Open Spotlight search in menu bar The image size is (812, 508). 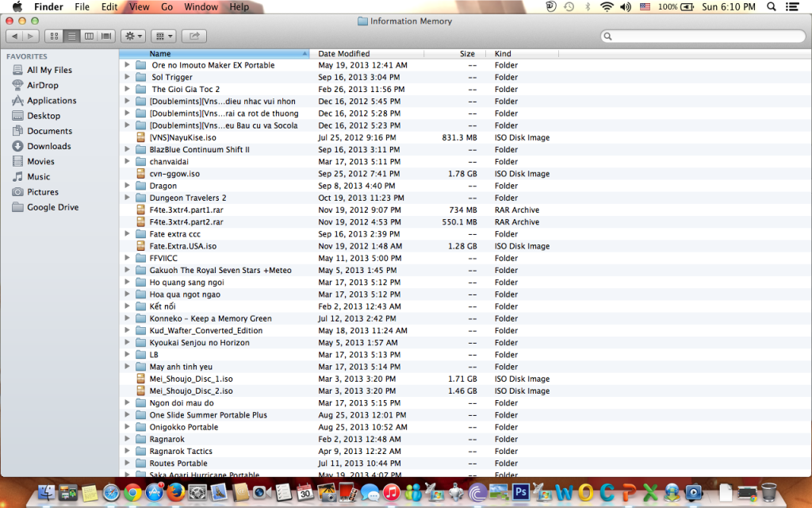point(771,6)
